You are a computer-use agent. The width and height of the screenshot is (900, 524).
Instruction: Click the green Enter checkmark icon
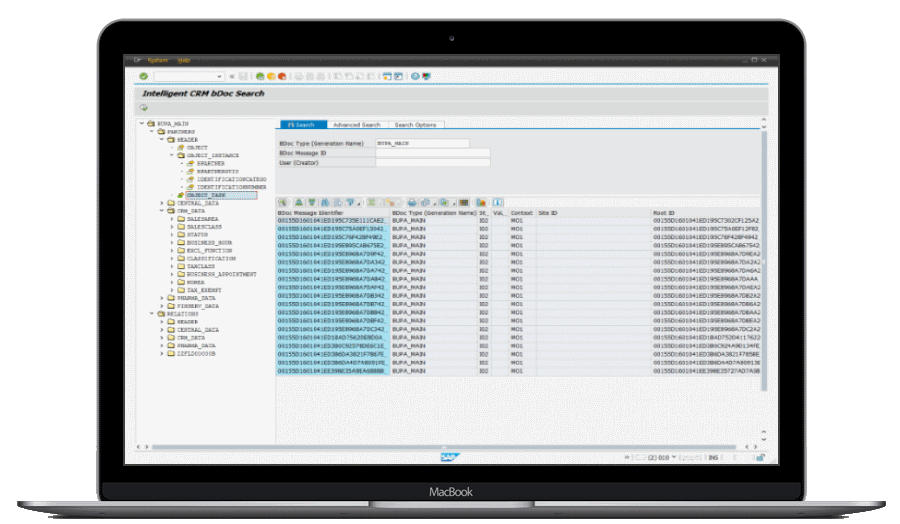143,76
